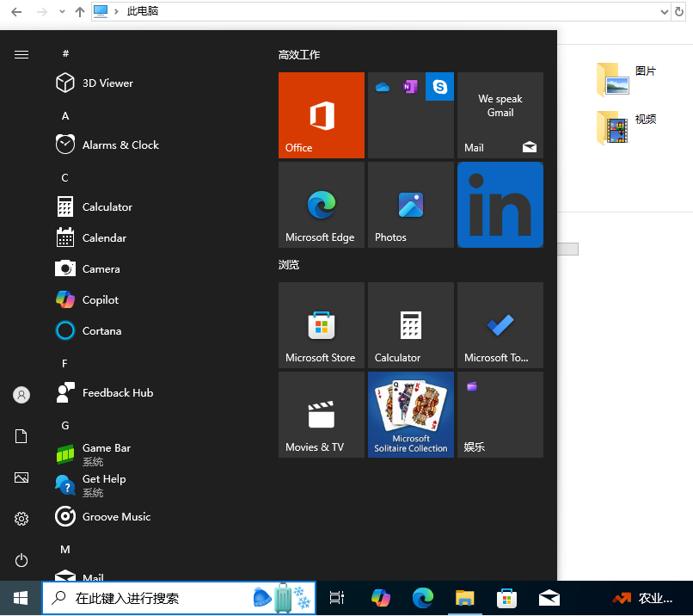693x616 pixels.
Task: Open the 视频 folder in File Explorer
Action: 626,127
